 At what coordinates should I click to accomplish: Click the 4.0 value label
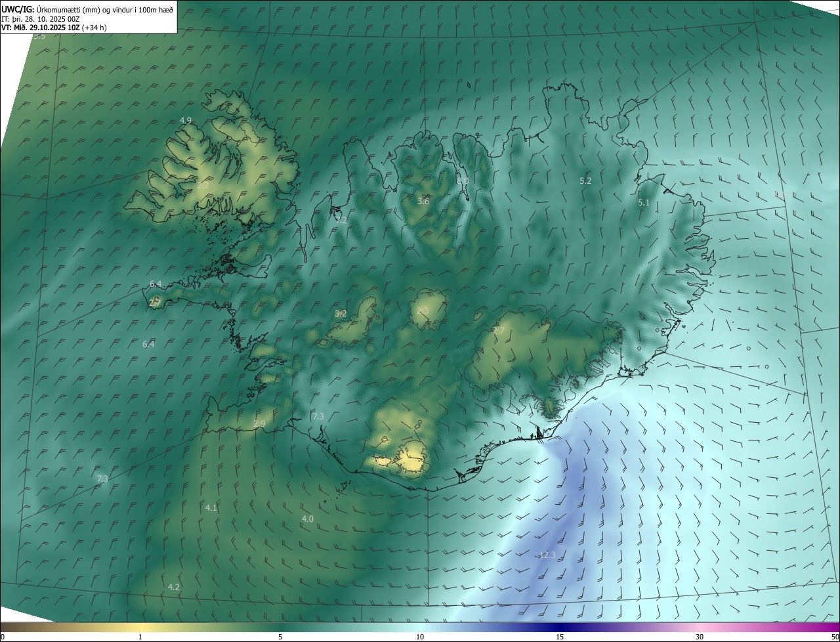[308, 519]
